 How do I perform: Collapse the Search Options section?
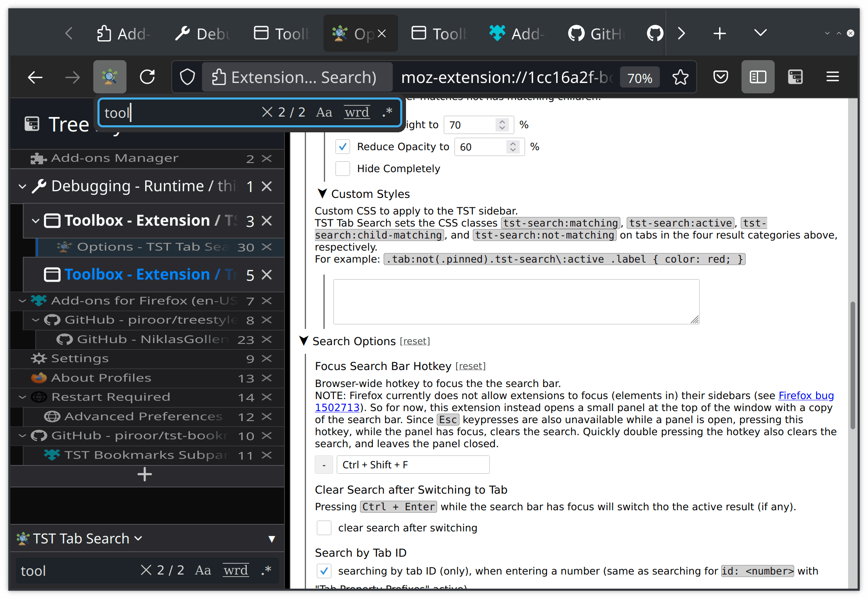coord(304,341)
